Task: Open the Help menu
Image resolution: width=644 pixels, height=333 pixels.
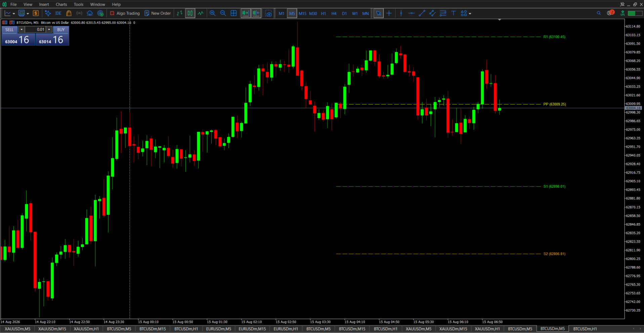Action: click(x=116, y=4)
